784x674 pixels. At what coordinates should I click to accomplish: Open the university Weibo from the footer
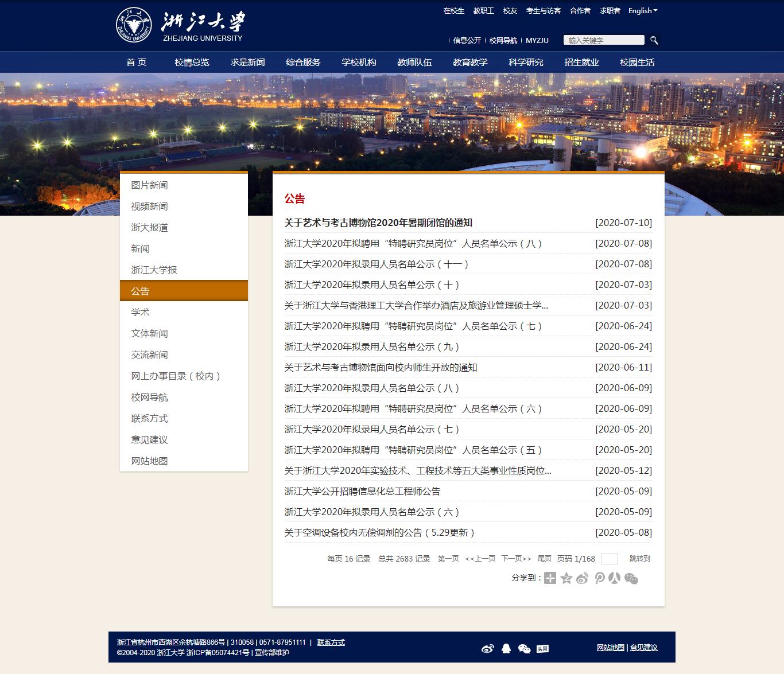(487, 648)
